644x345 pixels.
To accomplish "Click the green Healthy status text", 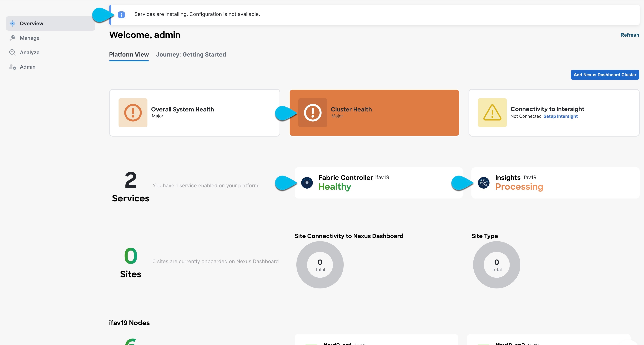I will (334, 187).
